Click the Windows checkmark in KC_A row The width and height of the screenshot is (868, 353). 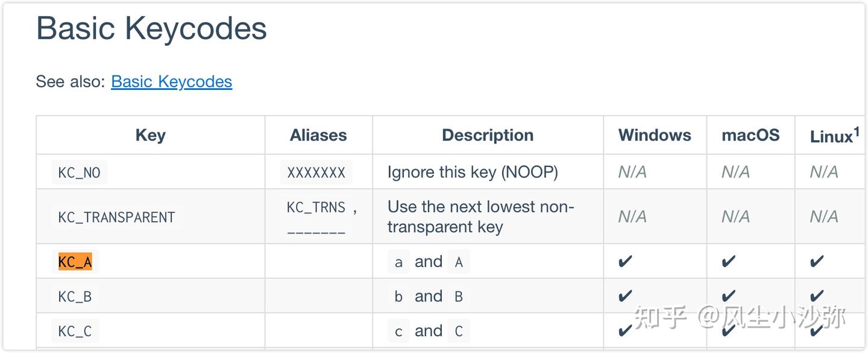(626, 262)
